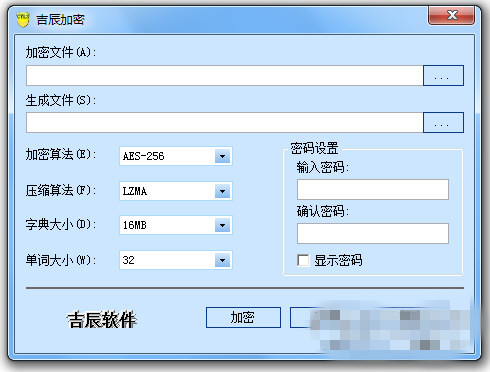
Task: Click the 密码设置 group title
Action: [x=314, y=148]
